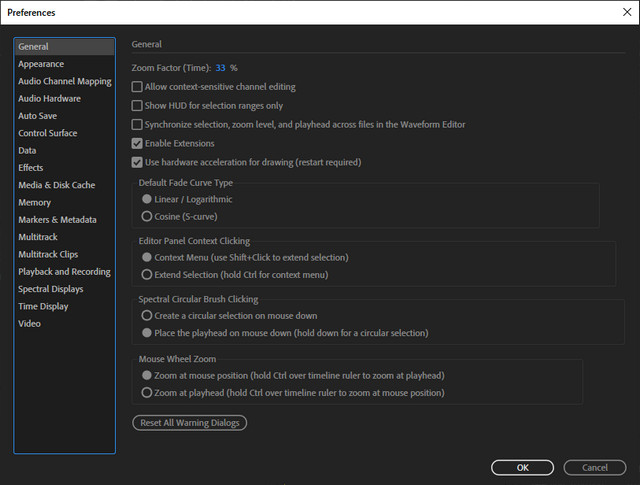This screenshot has height=485, width=640.
Task: Choose Create a circular selection on mouse down
Action: click(147, 315)
